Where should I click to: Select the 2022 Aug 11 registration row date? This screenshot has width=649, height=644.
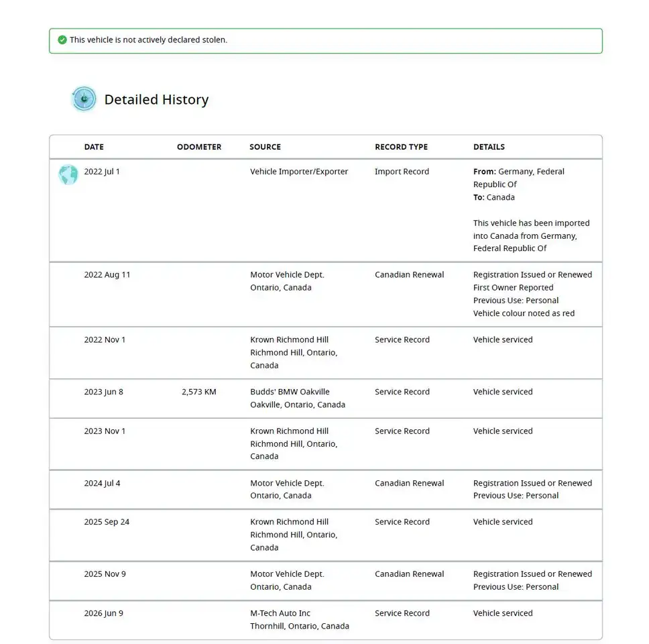107,274
